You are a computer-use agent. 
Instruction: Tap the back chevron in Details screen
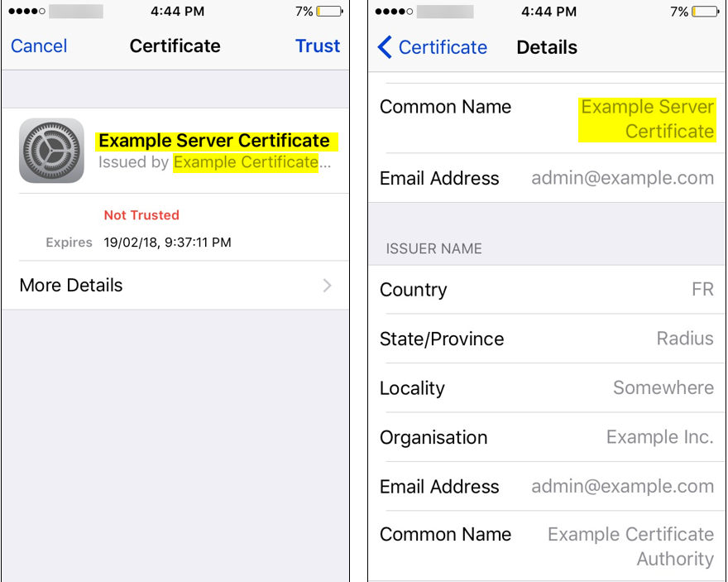point(385,47)
